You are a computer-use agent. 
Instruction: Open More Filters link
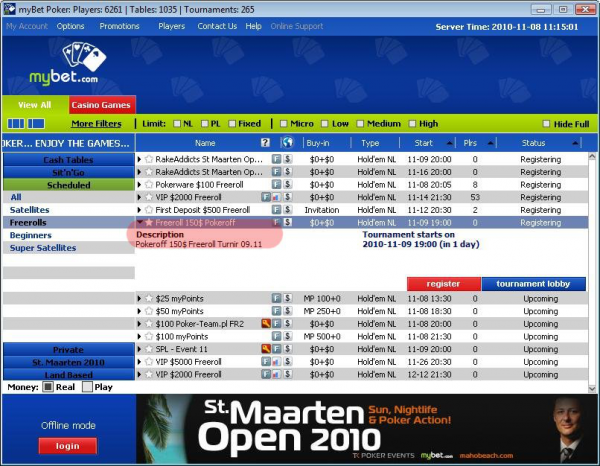96,124
